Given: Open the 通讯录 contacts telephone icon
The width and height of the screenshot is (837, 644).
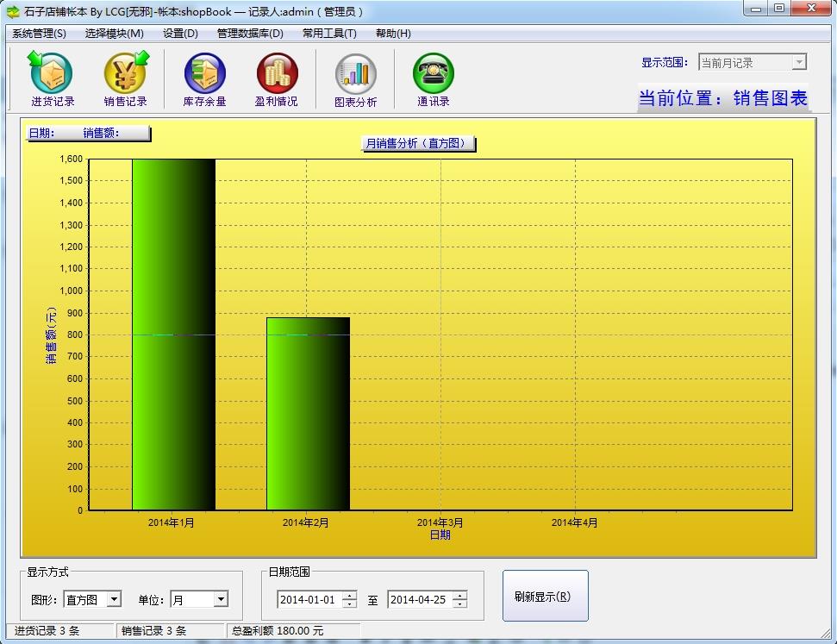Looking at the screenshot, I should coord(433,74).
